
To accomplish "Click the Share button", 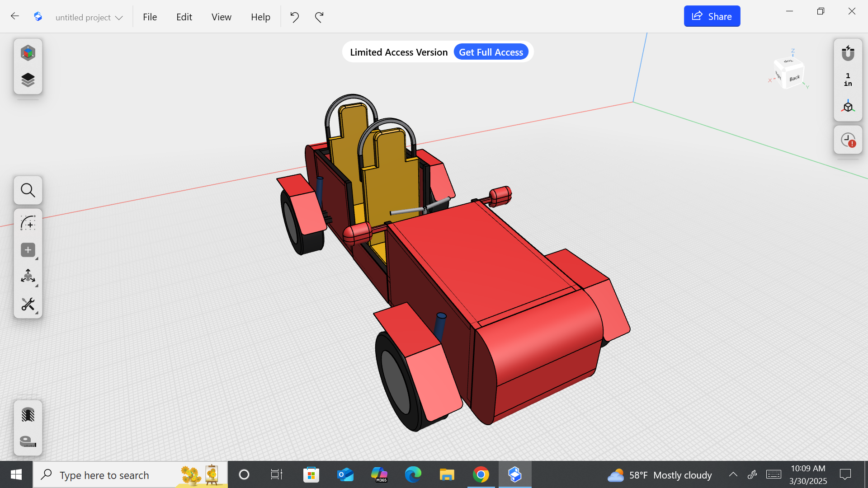I will (712, 16).
